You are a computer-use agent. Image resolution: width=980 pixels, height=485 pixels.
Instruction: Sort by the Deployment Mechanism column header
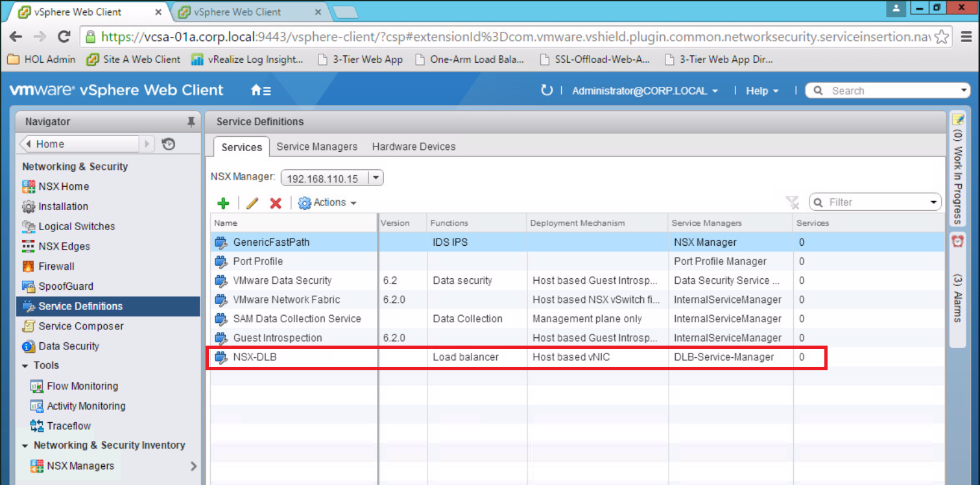pyautogui.click(x=597, y=223)
